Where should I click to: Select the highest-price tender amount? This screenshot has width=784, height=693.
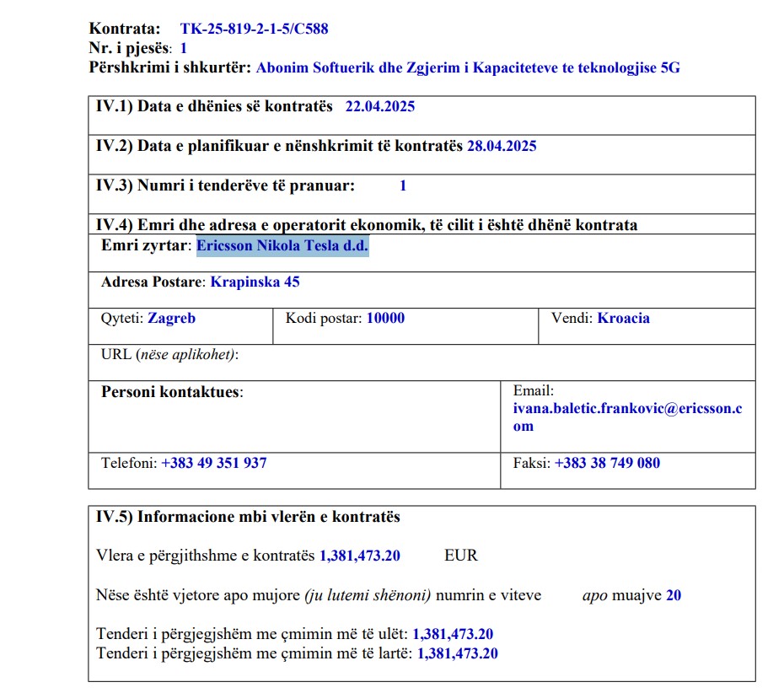click(x=458, y=654)
